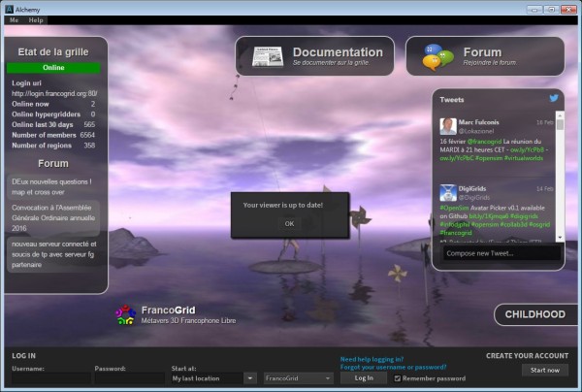Open the ow.ly/YcPbB link

tap(527, 149)
